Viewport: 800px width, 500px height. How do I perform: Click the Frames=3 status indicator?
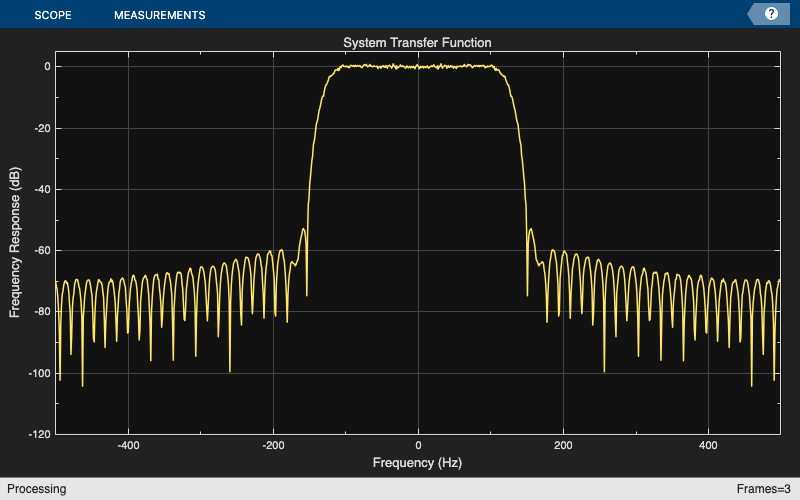pyautogui.click(x=763, y=489)
